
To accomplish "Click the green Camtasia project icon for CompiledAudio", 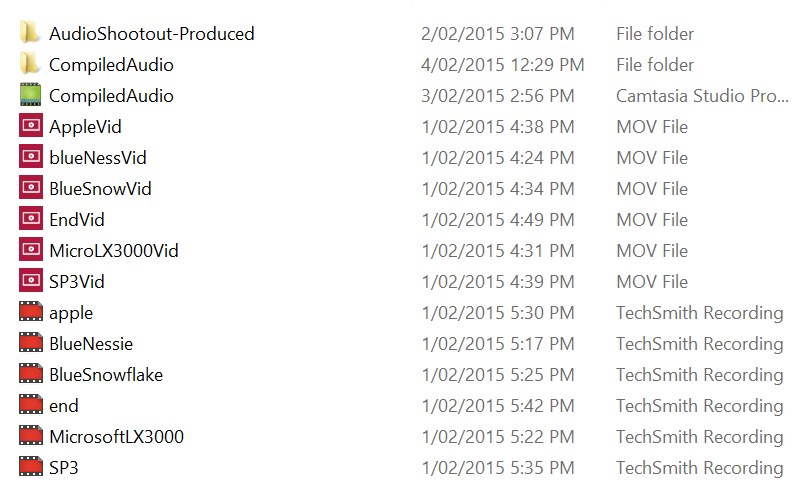I will 30,96.
